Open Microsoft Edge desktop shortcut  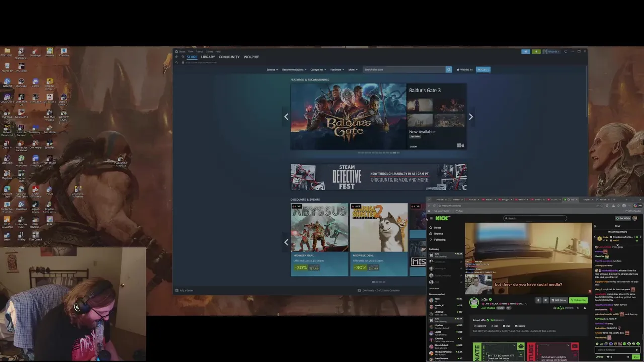pyautogui.click(x=7, y=191)
